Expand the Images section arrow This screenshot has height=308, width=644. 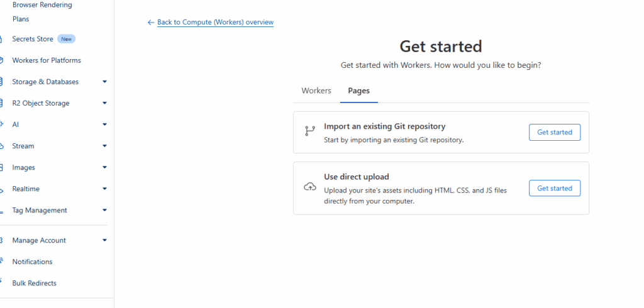pyautogui.click(x=105, y=167)
